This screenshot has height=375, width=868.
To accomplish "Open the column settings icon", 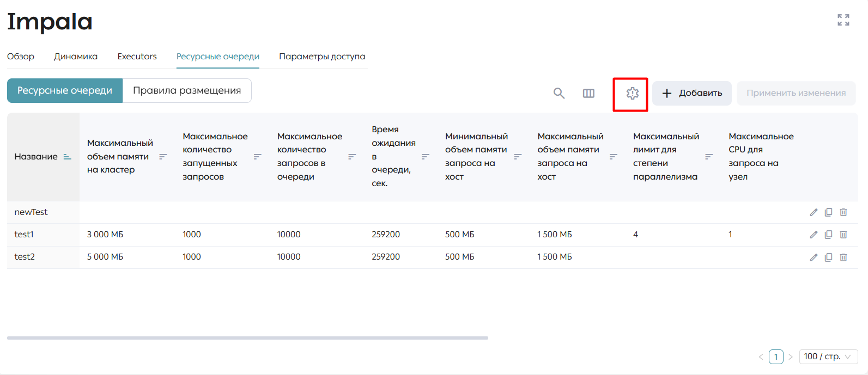I will pos(588,93).
